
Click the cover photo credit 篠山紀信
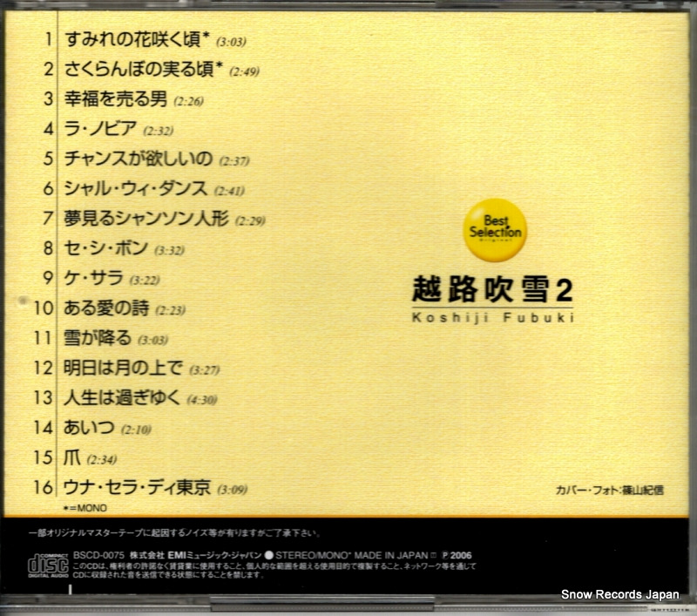642,491
